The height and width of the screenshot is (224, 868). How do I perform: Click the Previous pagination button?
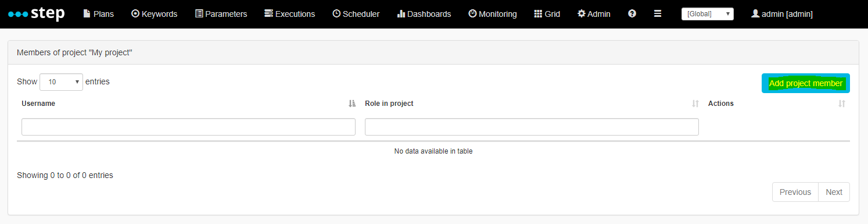click(x=795, y=192)
